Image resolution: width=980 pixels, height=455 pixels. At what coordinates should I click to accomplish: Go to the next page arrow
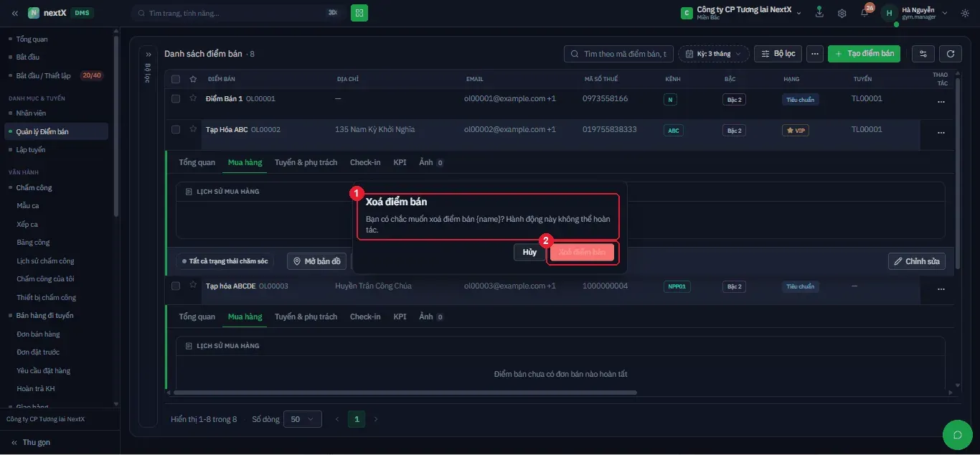pyautogui.click(x=375, y=419)
